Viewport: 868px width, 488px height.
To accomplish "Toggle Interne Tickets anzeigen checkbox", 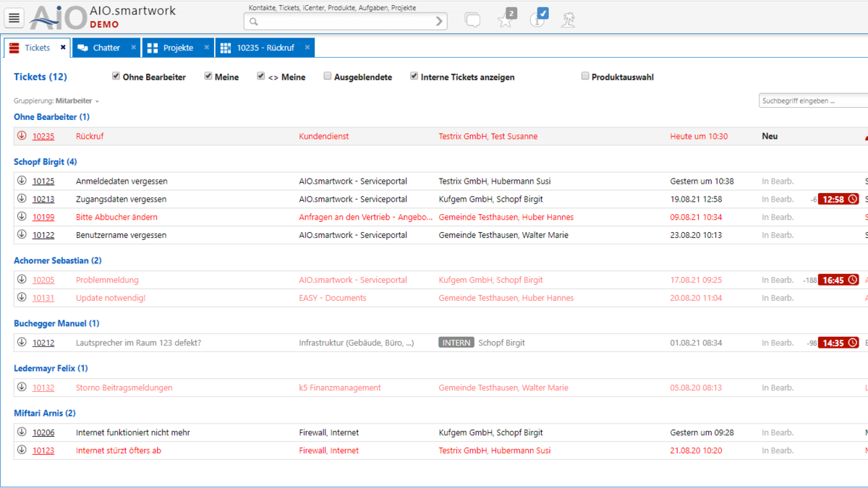I will coord(414,76).
